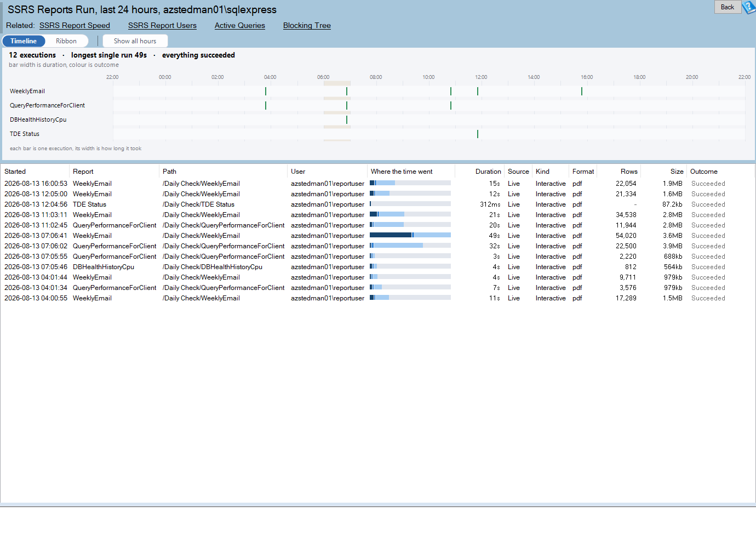Click the longest single run 49s text
Viewport: 756px width, 535px height.
pos(109,55)
